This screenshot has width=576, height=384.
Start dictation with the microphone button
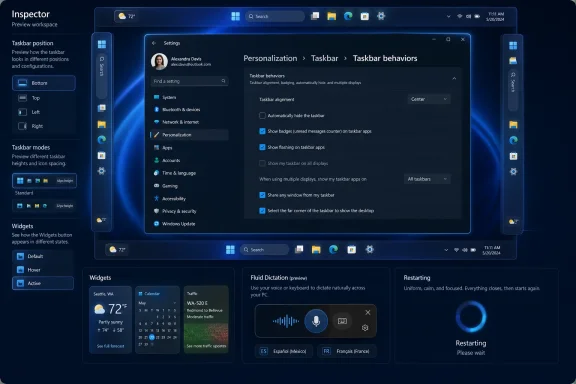tap(316, 321)
